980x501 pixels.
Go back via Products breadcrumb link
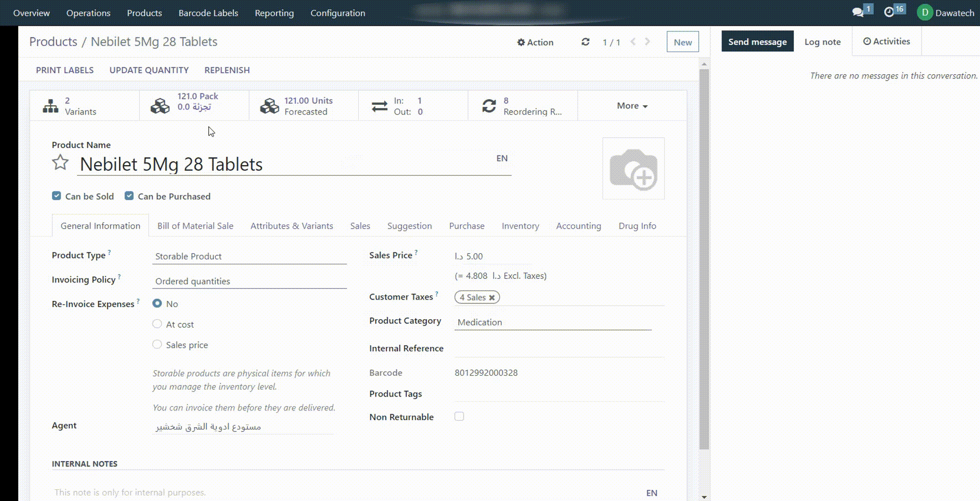tap(53, 42)
